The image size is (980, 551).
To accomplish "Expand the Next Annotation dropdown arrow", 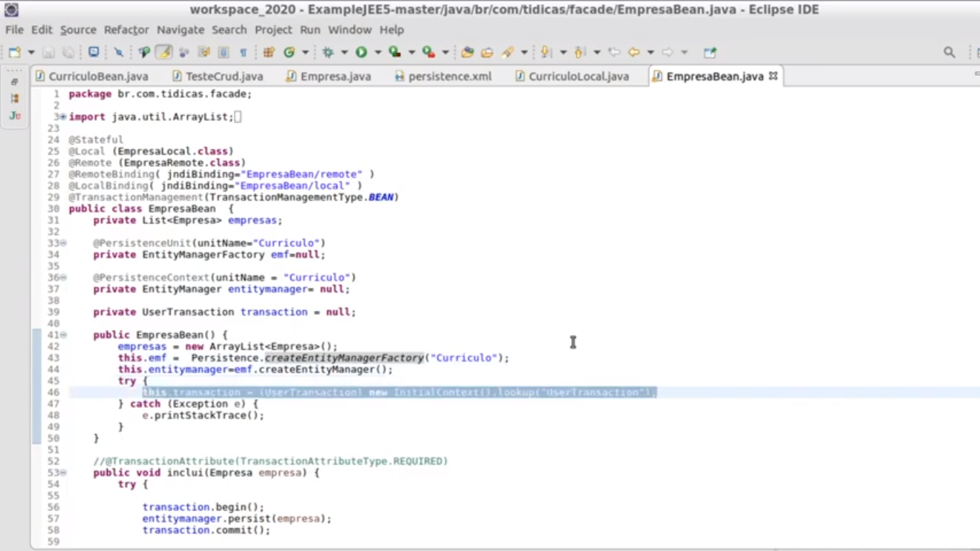I will tap(563, 52).
